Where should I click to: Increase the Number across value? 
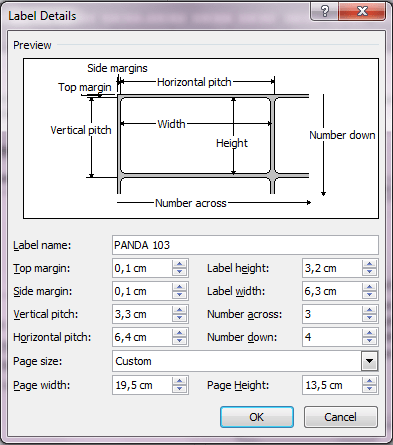point(369,310)
